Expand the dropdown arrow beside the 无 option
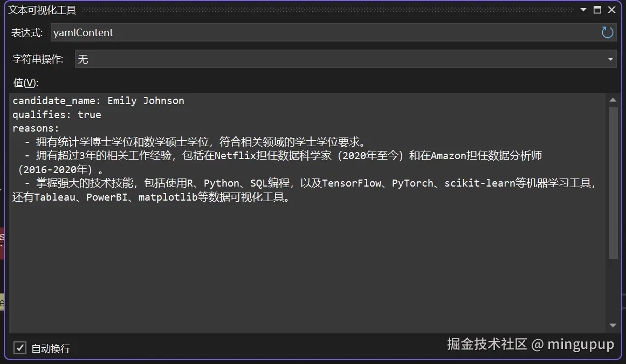The height and width of the screenshot is (364, 626). [611, 59]
